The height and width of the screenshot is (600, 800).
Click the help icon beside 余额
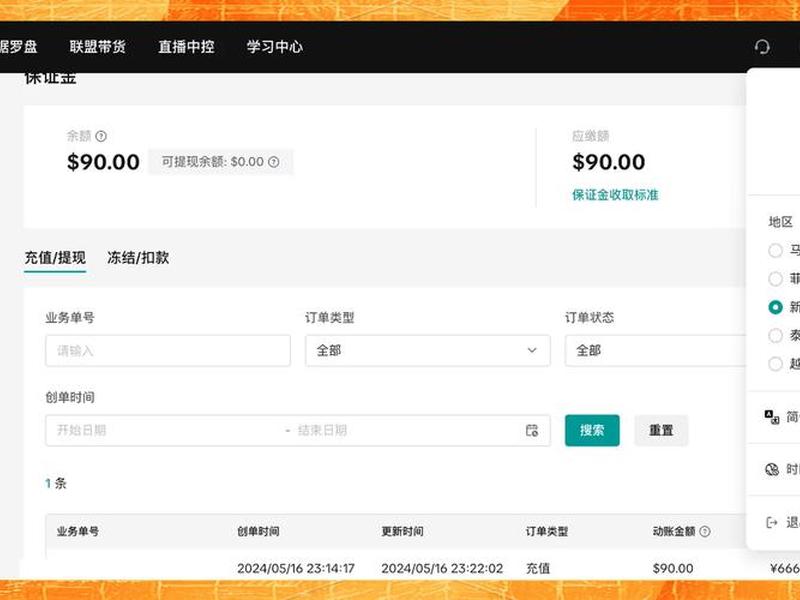pyautogui.click(x=101, y=136)
